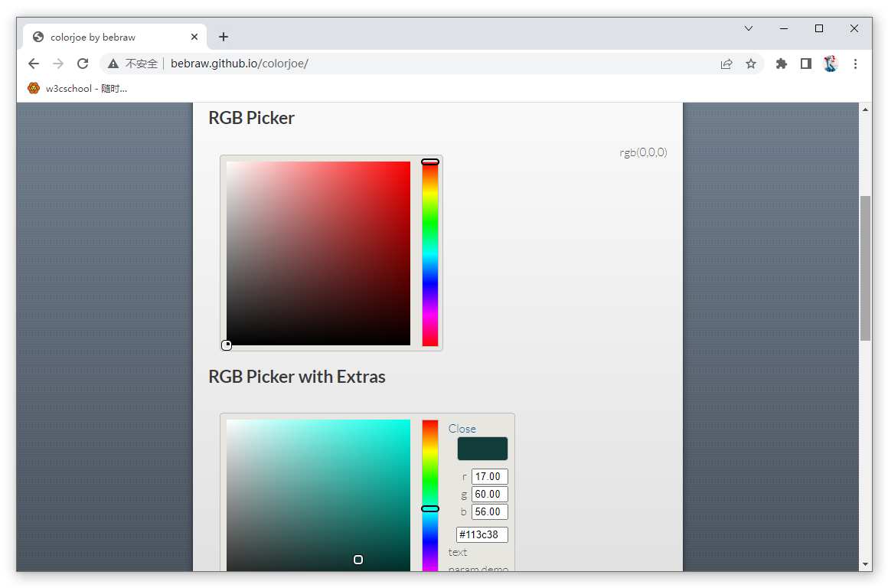Screen dimensions: 888x588
Task: Click the page vertical scrollbar thumb
Action: [x=865, y=268]
